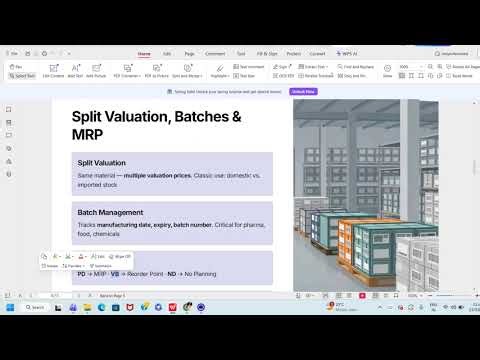The image size is (480, 360).
Task: Activate the Select Tool button
Action: 22,76
